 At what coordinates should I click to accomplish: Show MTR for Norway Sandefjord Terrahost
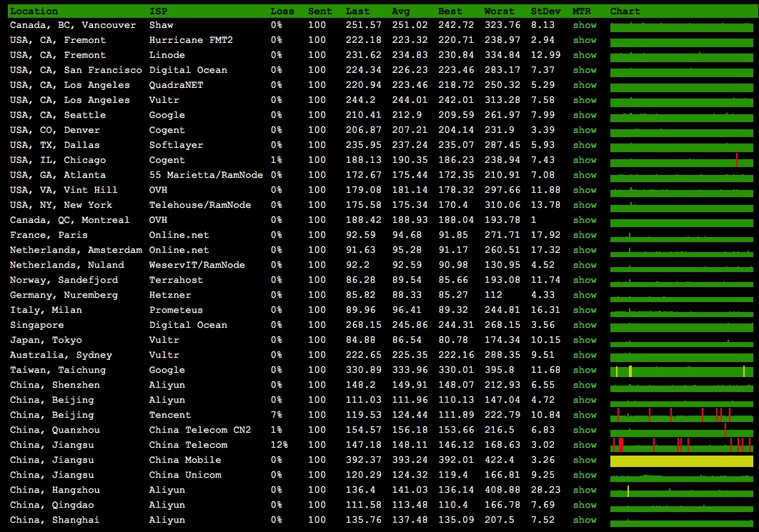point(585,280)
